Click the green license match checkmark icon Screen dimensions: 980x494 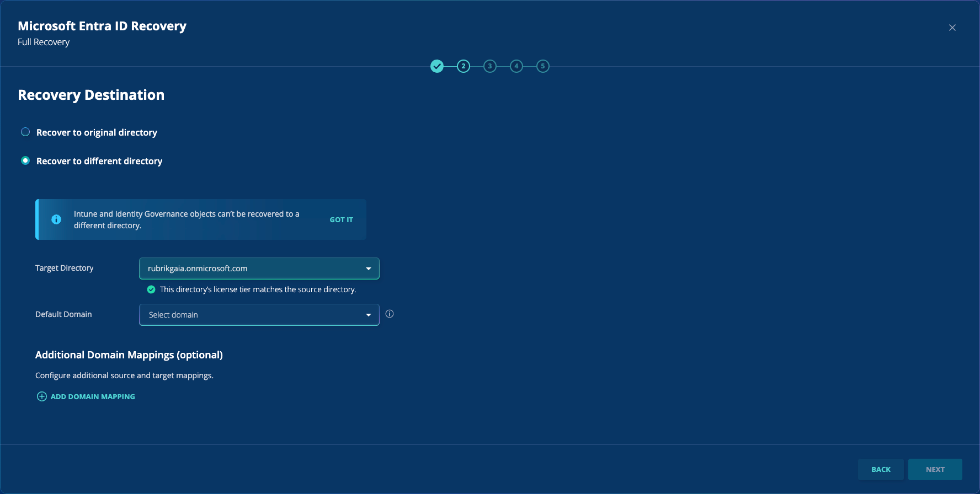click(x=151, y=289)
